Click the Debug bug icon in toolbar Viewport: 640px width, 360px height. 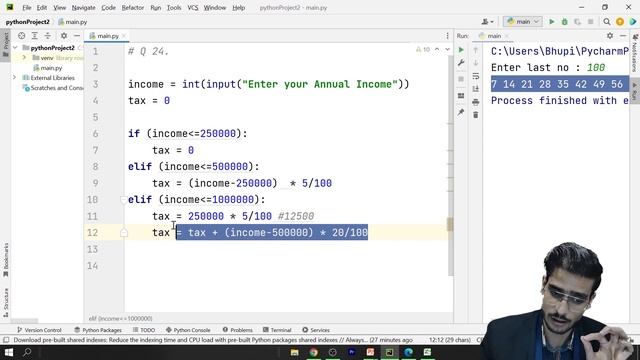pyautogui.click(x=564, y=22)
